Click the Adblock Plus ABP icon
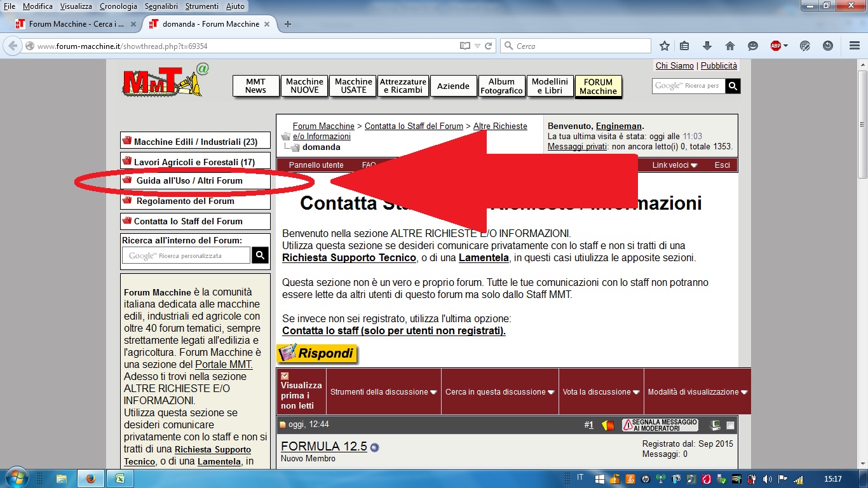Screen dimensions: 868x488 776,46
